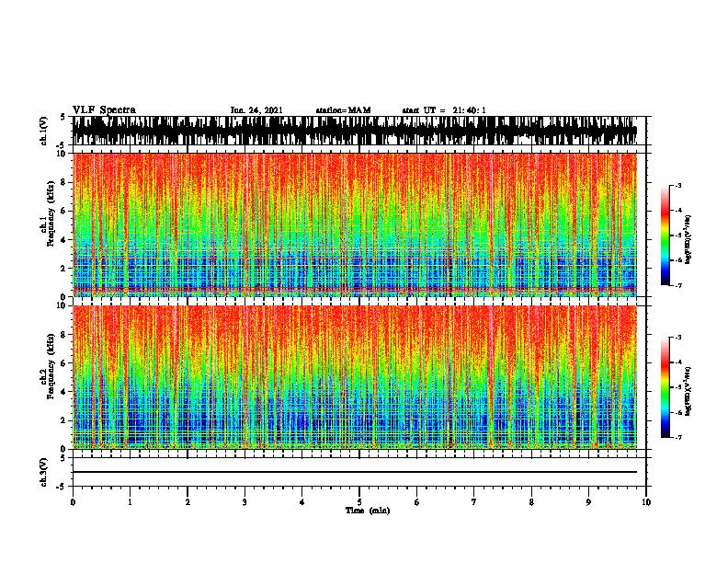Click the "ch.1(V)" waveform axis label
Image resolution: width=728 pixels, height=563 pixels.
(44, 131)
